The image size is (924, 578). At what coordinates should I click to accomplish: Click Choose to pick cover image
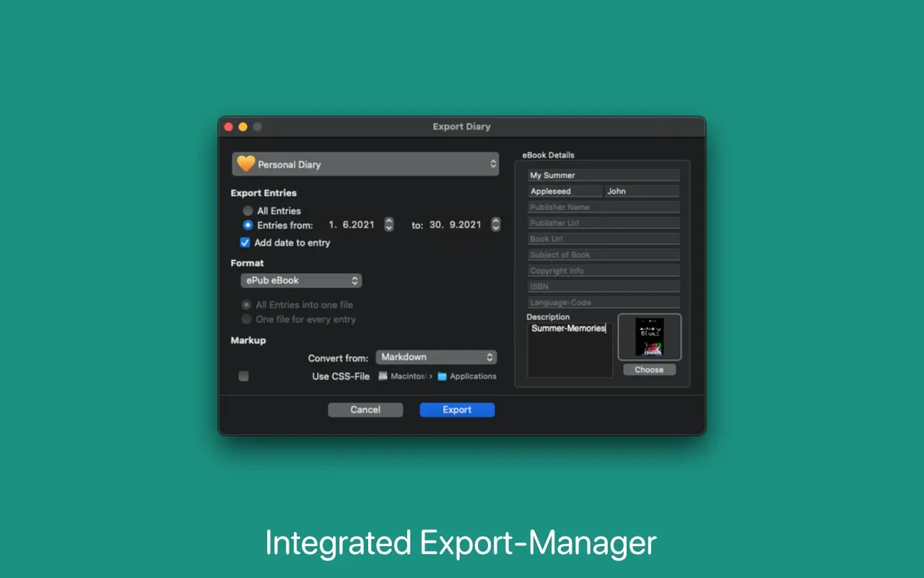(649, 370)
